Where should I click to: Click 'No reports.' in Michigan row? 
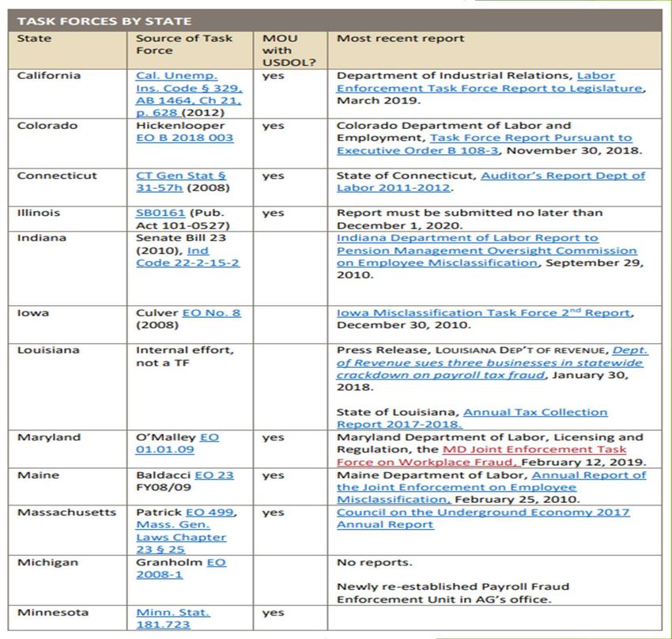coord(374,562)
